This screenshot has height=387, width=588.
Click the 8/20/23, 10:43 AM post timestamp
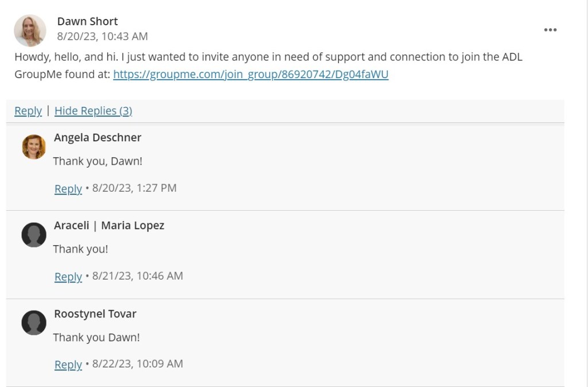tap(102, 36)
